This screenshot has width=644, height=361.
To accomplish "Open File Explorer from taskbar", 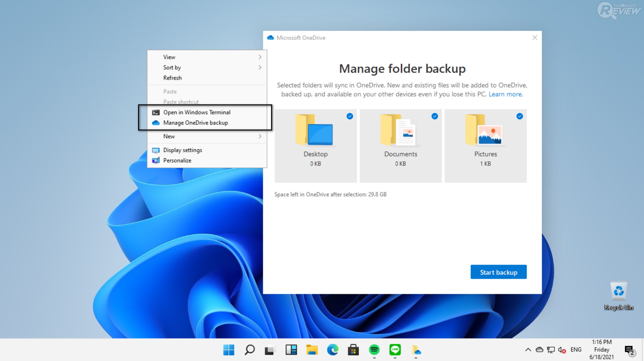I will 312,349.
